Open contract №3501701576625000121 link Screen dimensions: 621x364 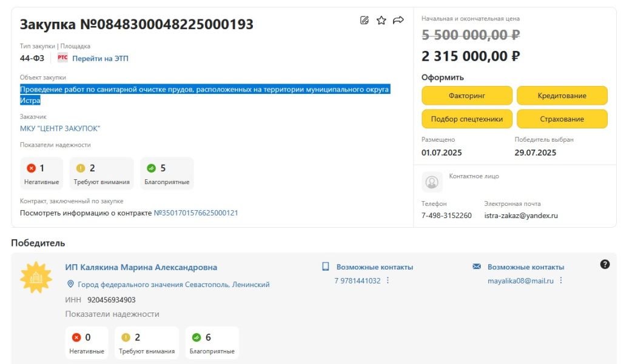(x=195, y=213)
